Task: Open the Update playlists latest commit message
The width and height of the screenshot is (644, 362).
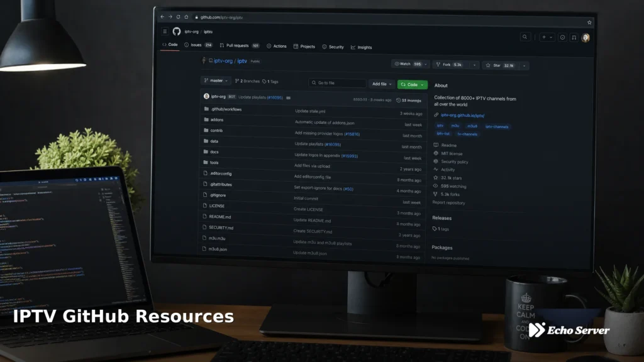Action: 260,97
